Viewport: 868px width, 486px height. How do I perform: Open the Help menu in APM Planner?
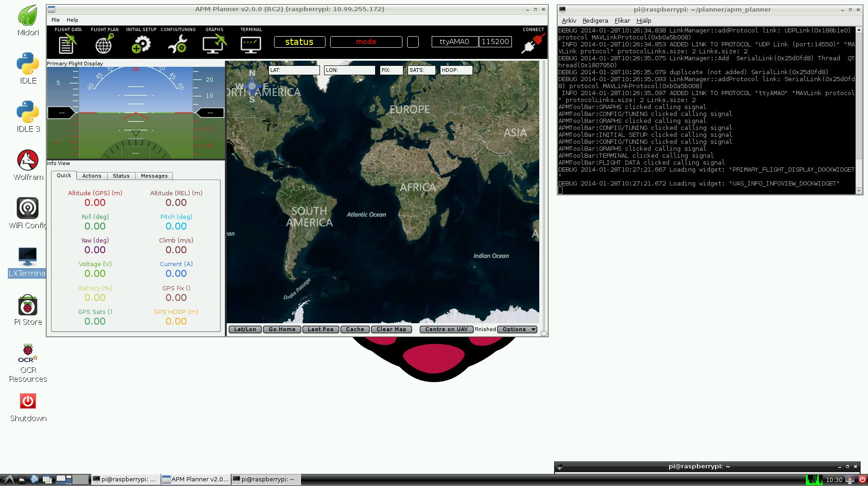(x=72, y=20)
